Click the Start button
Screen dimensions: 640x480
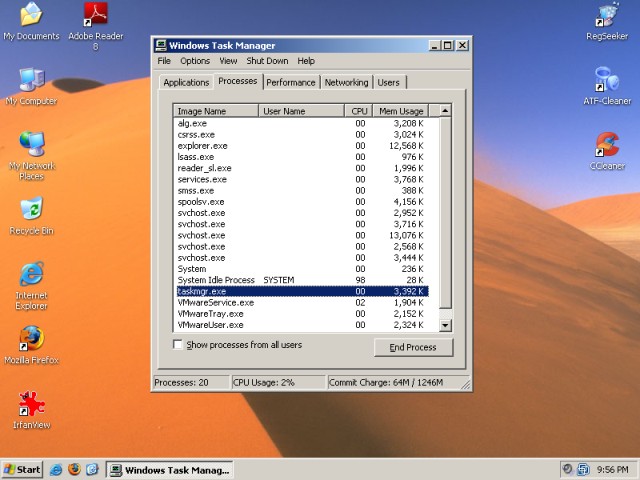click(x=22, y=470)
